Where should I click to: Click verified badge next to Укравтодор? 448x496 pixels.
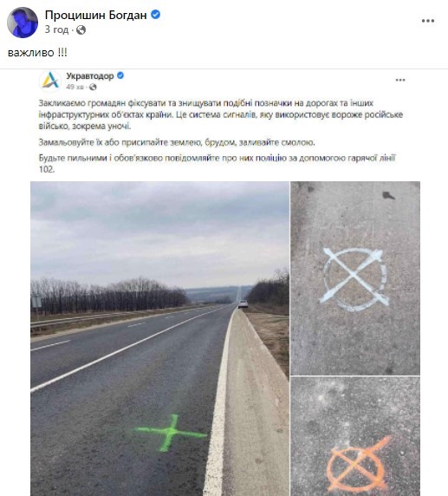pos(120,75)
